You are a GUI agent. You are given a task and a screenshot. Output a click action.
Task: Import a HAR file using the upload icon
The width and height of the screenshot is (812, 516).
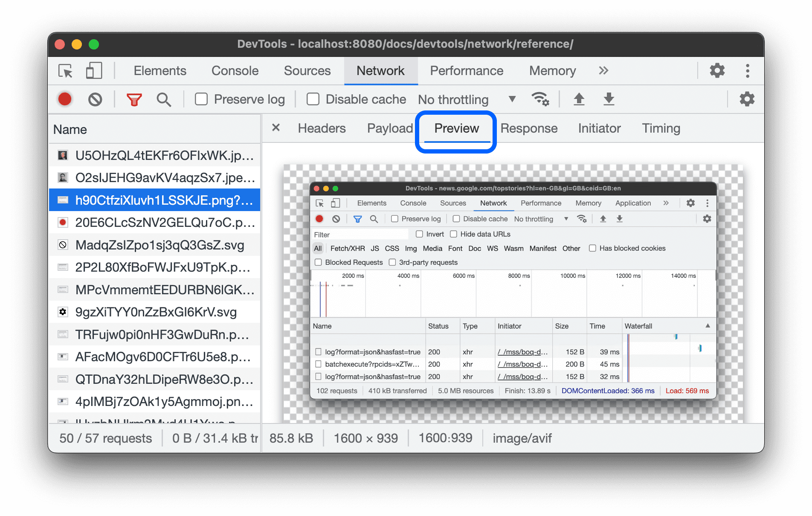point(579,99)
